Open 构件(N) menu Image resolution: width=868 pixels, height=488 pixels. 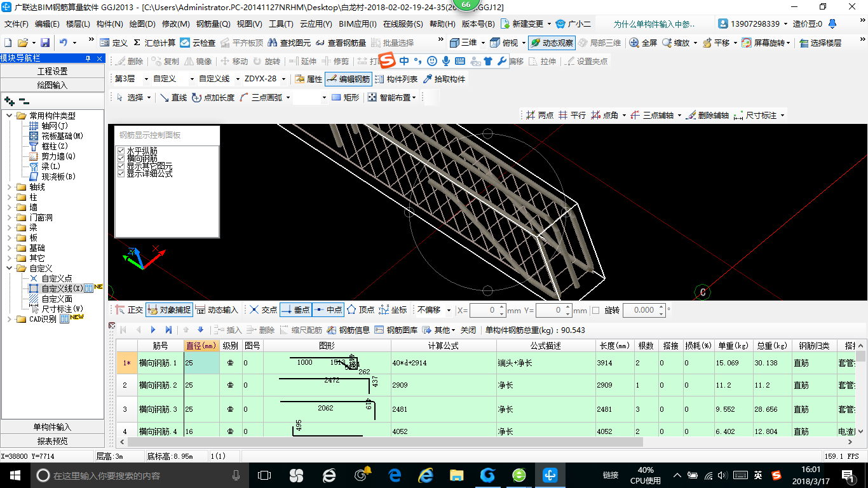tap(109, 24)
